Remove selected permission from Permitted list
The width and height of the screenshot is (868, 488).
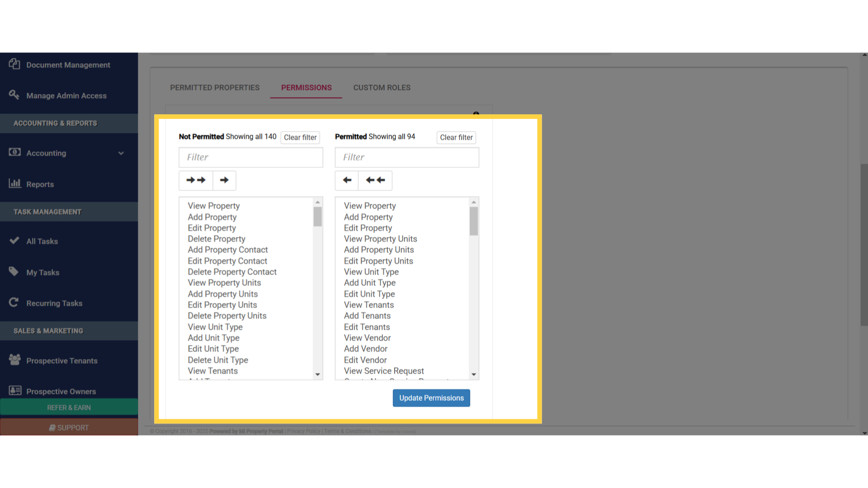(x=347, y=180)
